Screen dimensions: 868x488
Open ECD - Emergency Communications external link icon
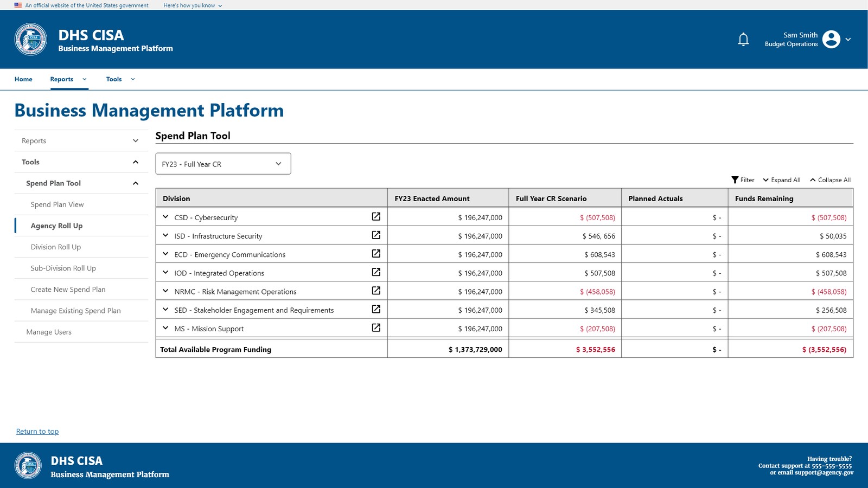click(376, 253)
